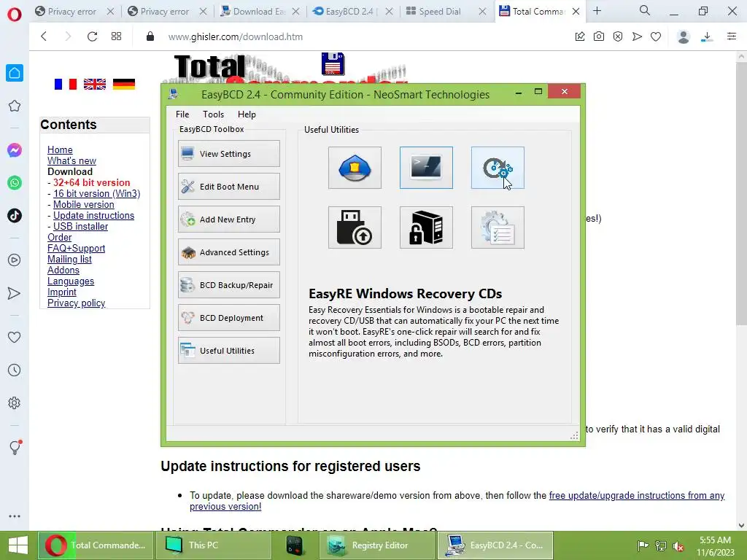Open the ad blocker shield icon

pyautogui.click(x=618, y=36)
